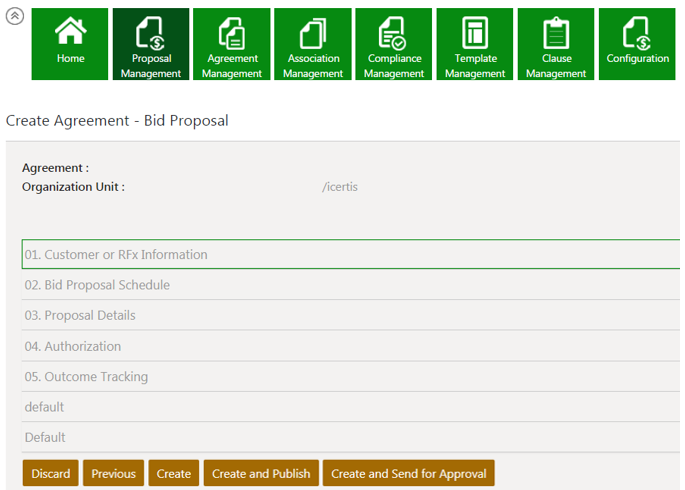Expand 03. Proposal Details section

point(80,316)
